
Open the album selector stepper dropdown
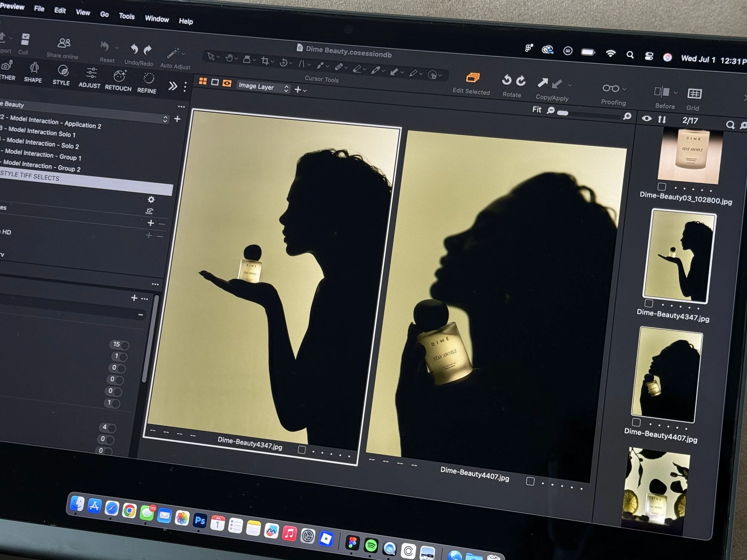pyautogui.click(x=165, y=119)
